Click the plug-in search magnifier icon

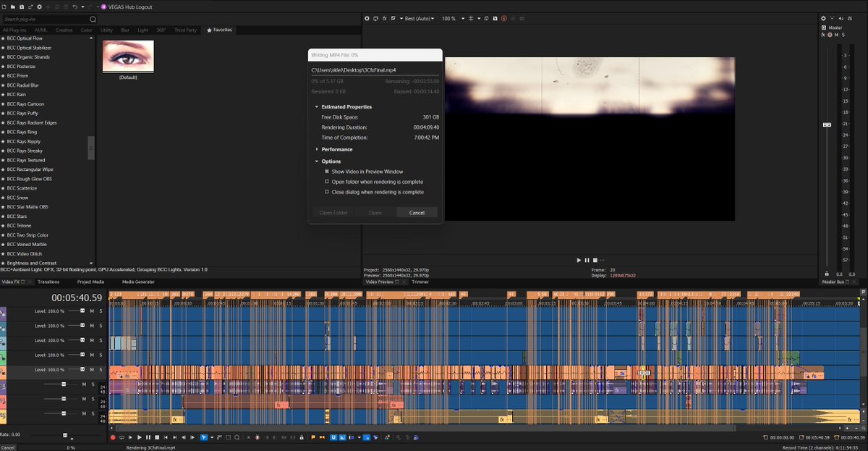(93, 19)
